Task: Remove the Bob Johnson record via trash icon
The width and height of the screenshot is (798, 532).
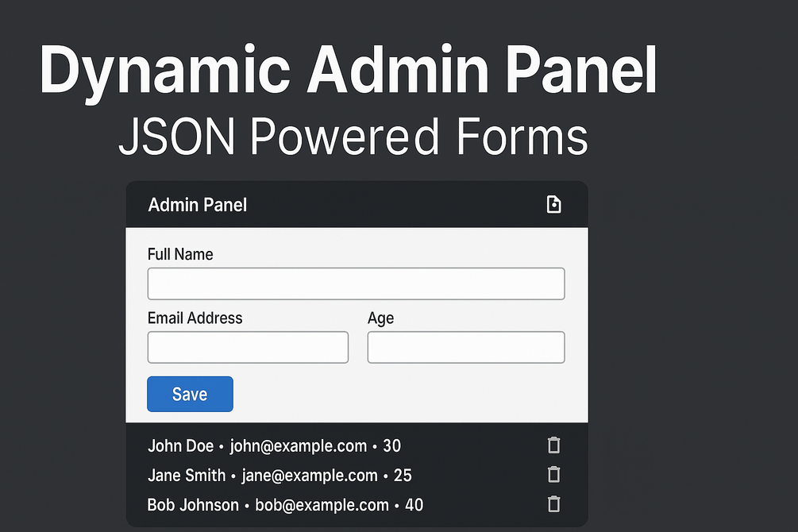Action: (x=554, y=504)
